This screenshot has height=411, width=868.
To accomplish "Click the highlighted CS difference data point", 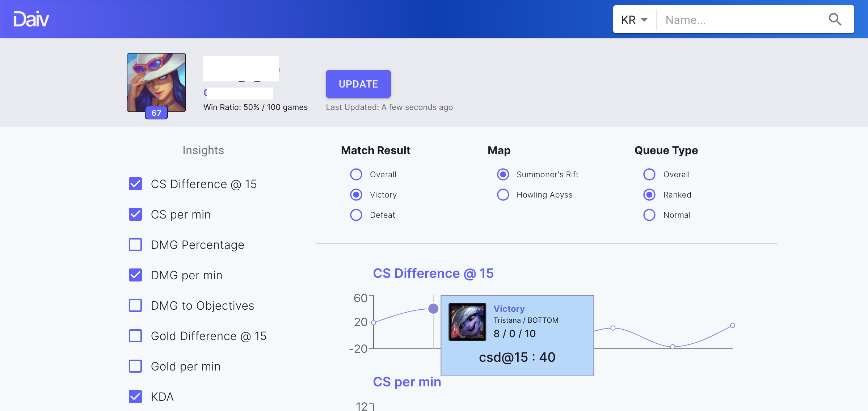I will [433, 309].
